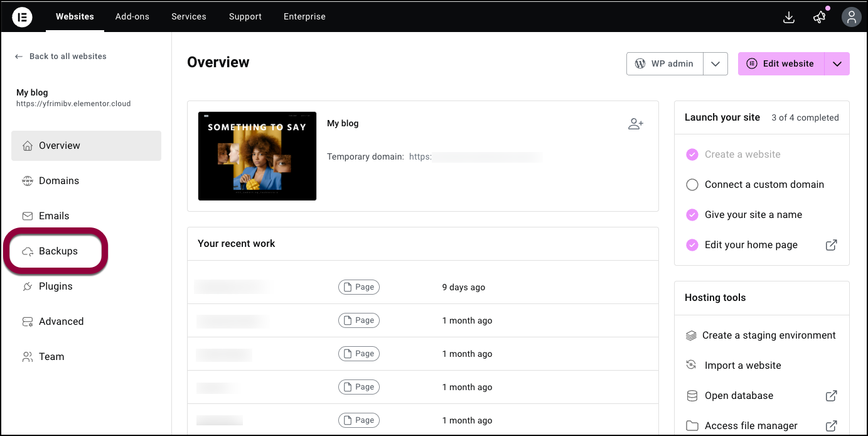Viewport: 868px width, 436px height.
Task: Switch to the Add-ons tab
Action: [132, 16]
